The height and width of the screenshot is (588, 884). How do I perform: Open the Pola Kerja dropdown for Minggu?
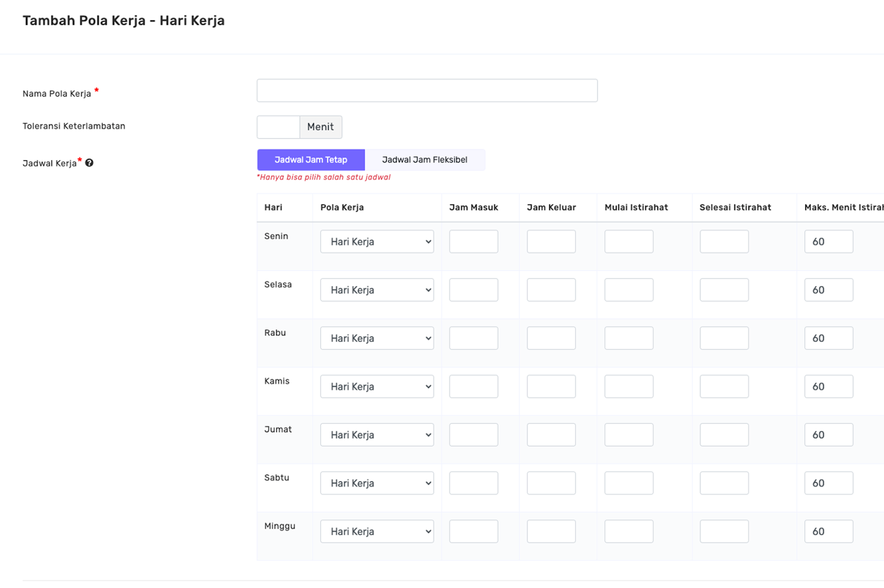click(x=377, y=531)
